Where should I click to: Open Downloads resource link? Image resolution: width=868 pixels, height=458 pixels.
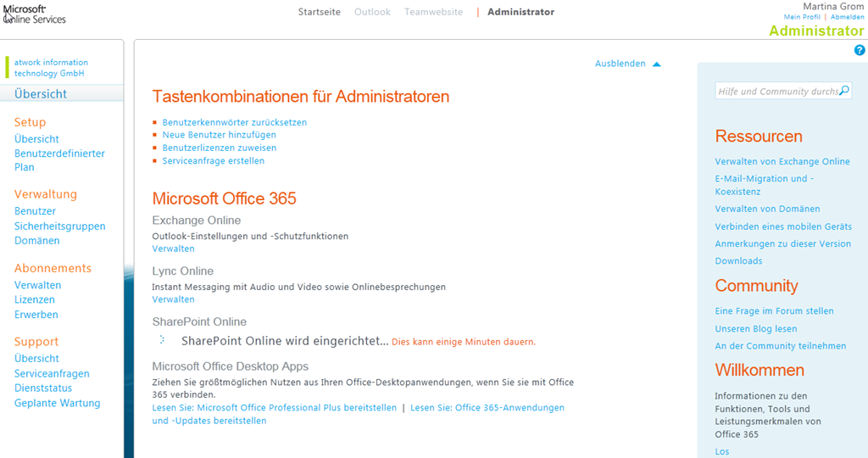click(x=738, y=261)
